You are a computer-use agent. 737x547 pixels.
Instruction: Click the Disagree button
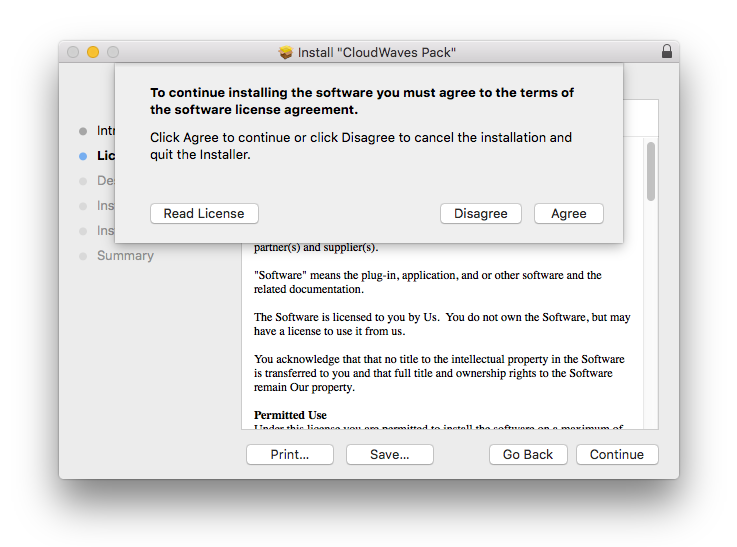pos(480,214)
